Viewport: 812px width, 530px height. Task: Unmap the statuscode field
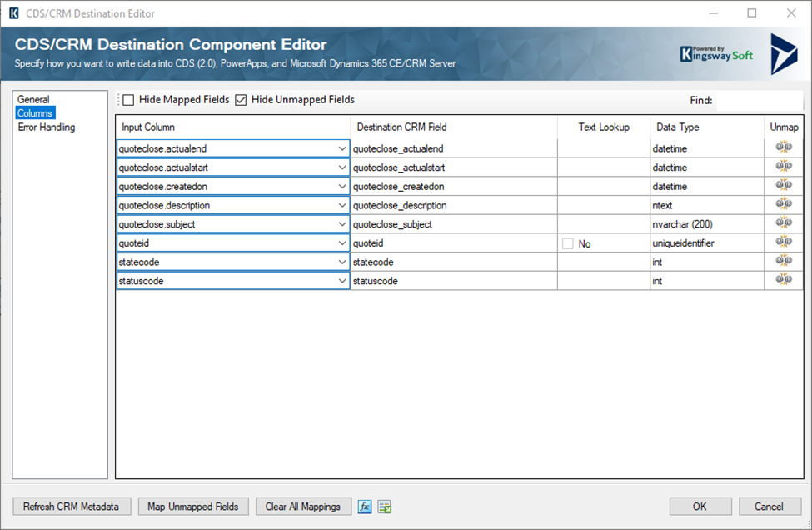[783, 281]
